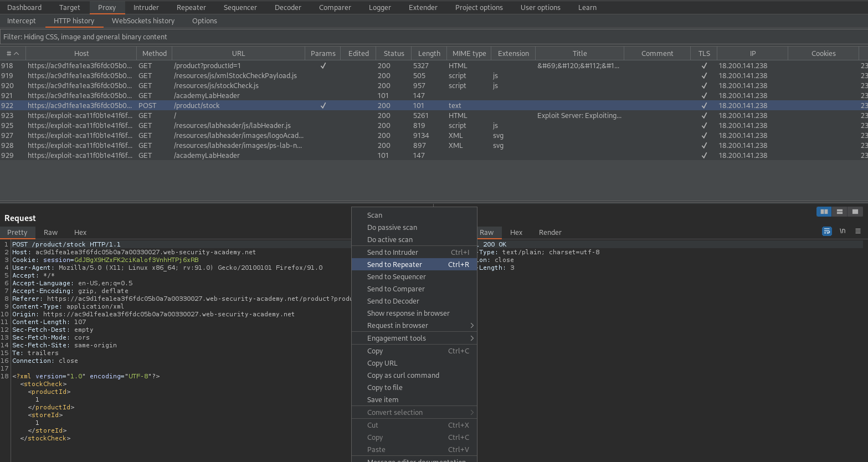Open Project options tab
Screen dimensions: 868x462
(x=479, y=7)
